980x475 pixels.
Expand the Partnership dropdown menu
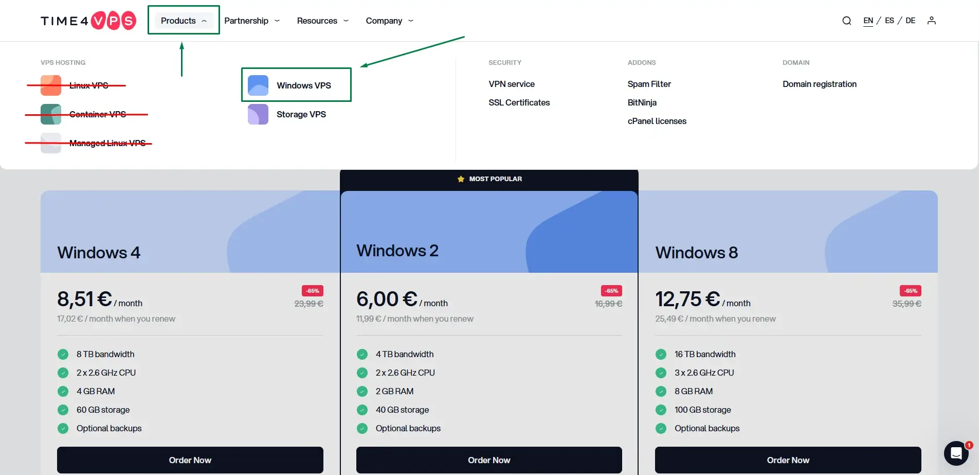coord(252,21)
